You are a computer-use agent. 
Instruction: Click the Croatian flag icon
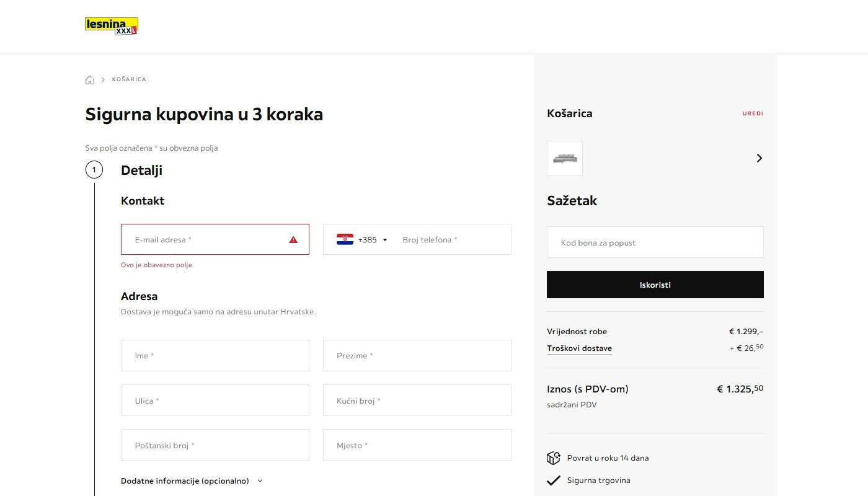click(345, 239)
